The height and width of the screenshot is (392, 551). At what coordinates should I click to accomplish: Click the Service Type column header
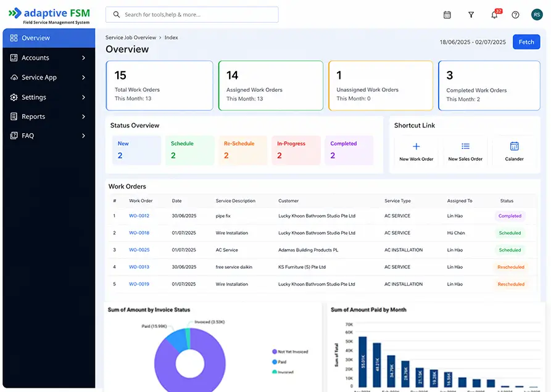click(397, 201)
